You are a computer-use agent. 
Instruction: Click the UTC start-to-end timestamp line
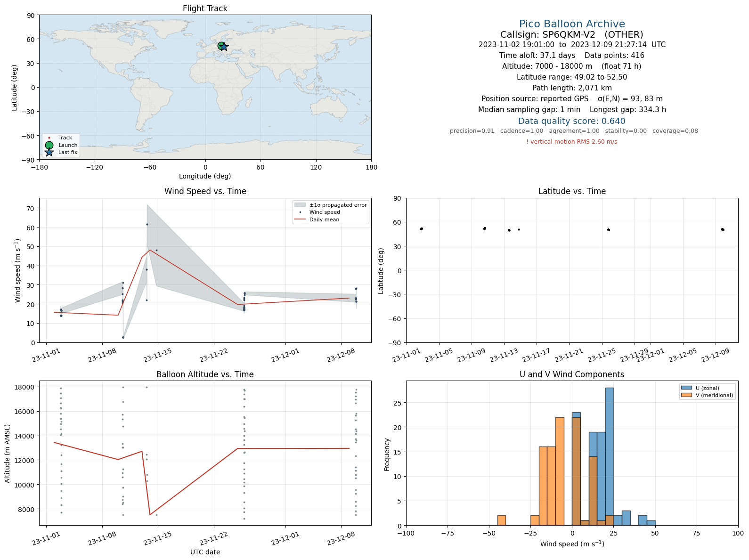point(572,45)
